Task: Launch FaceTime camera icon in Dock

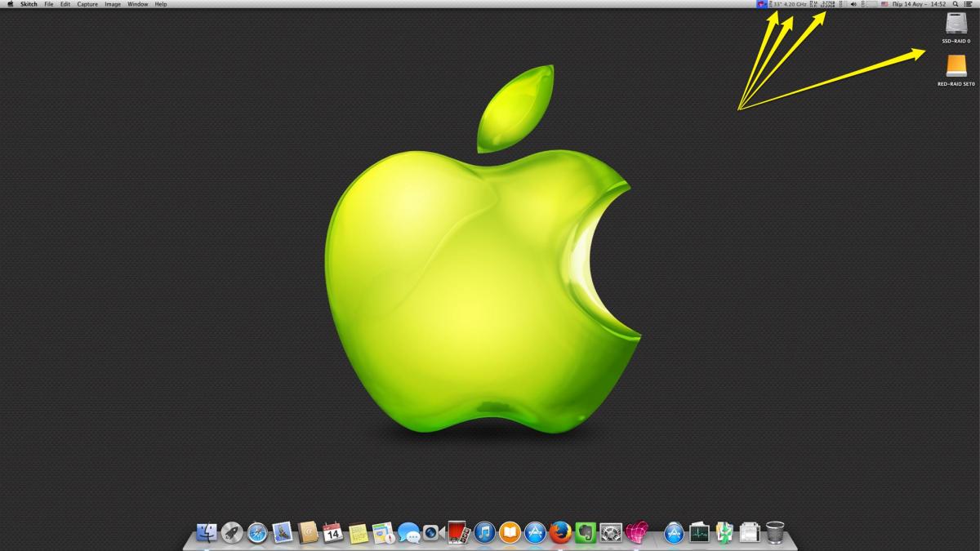Action: [x=434, y=533]
